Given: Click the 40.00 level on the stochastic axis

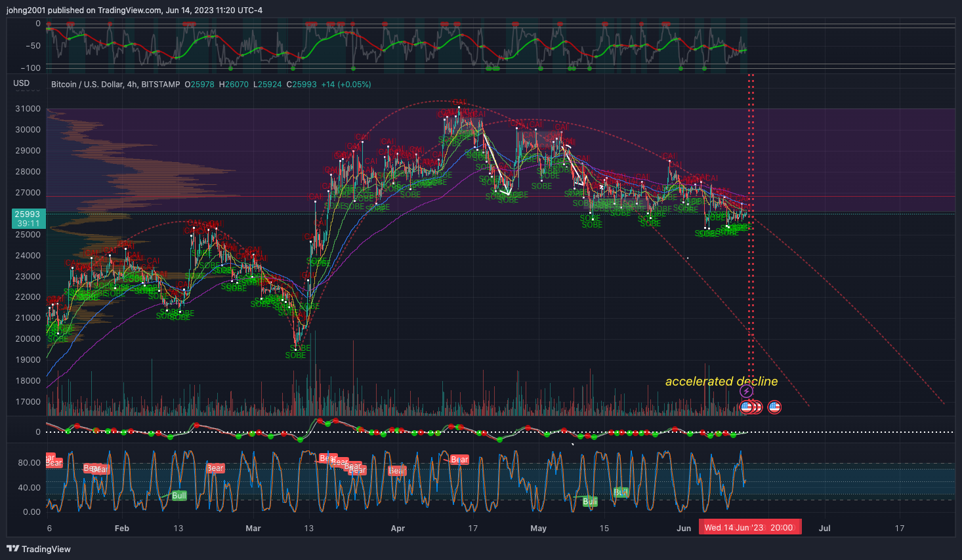Looking at the screenshot, I should (x=29, y=488).
